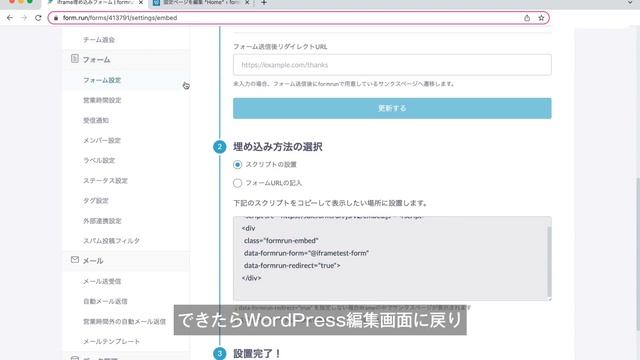Image resolution: width=640 pixels, height=360 pixels.
Task: Open スパム投稿フィルタ in the sidebar
Action: [111, 241]
